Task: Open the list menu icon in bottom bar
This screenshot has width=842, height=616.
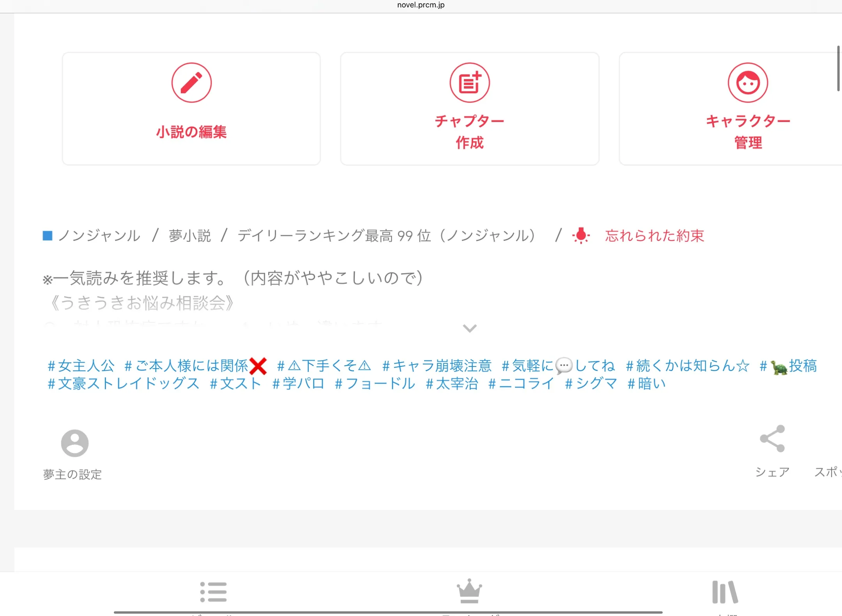Action: pos(213,592)
